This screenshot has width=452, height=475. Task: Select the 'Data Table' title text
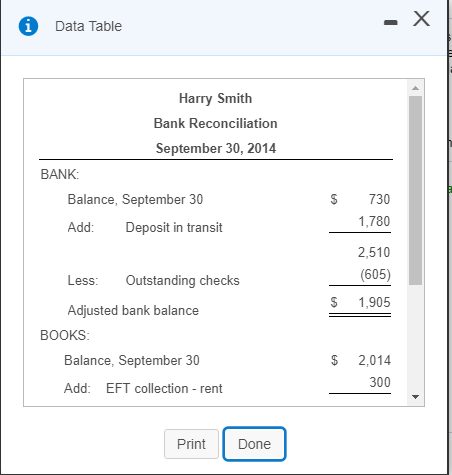(88, 26)
